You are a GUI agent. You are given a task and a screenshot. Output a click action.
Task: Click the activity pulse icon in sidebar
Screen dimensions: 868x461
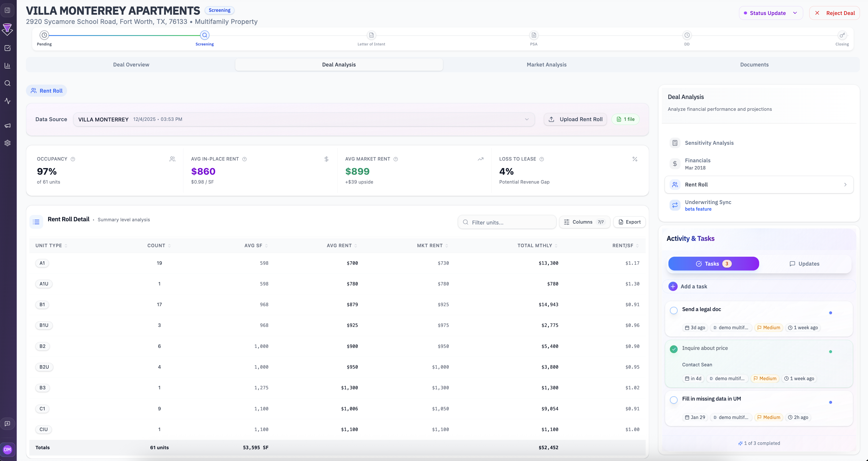point(7,101)
